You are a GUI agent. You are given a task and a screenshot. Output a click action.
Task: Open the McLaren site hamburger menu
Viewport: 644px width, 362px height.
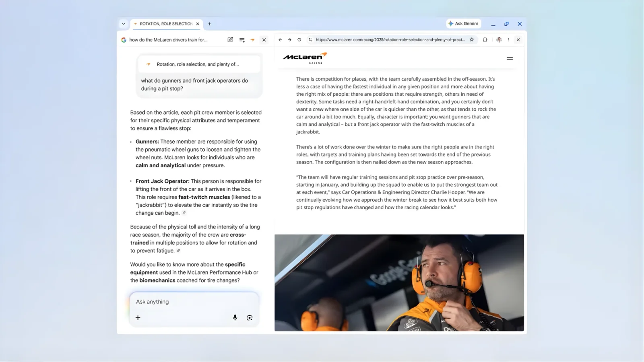coord(510,58)
